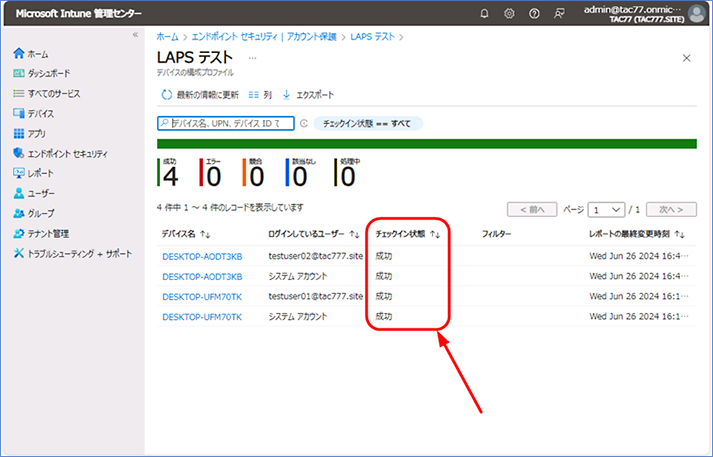Open テナント管理 in the sidebar
713x457 pixels.
(41, 234)
